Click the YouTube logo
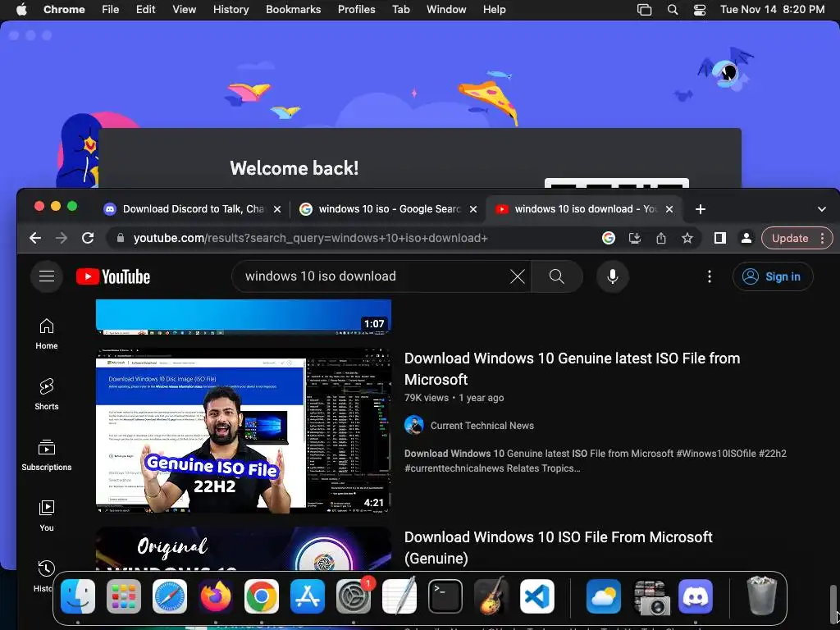 click(113, 276)
